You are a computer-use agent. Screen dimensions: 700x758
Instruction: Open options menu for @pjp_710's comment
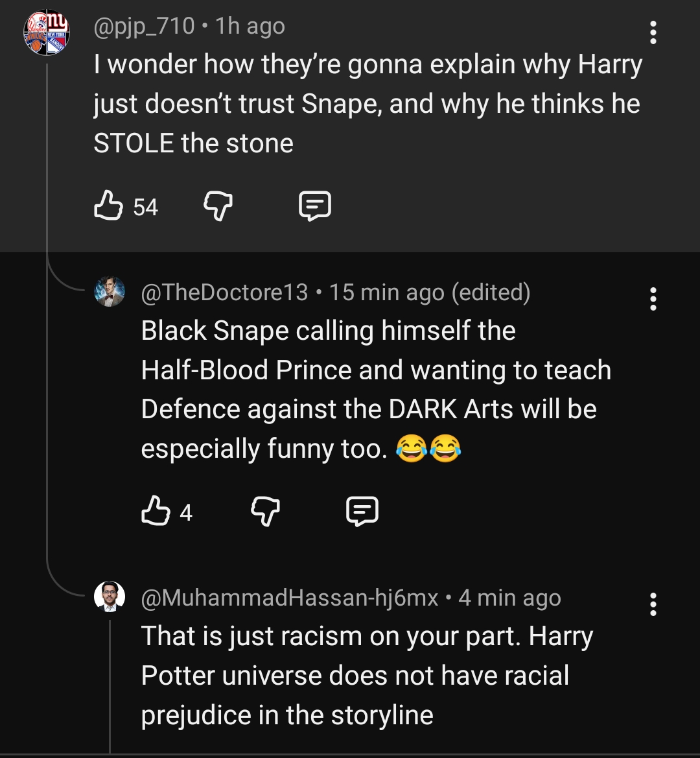[x=653, y=32]
